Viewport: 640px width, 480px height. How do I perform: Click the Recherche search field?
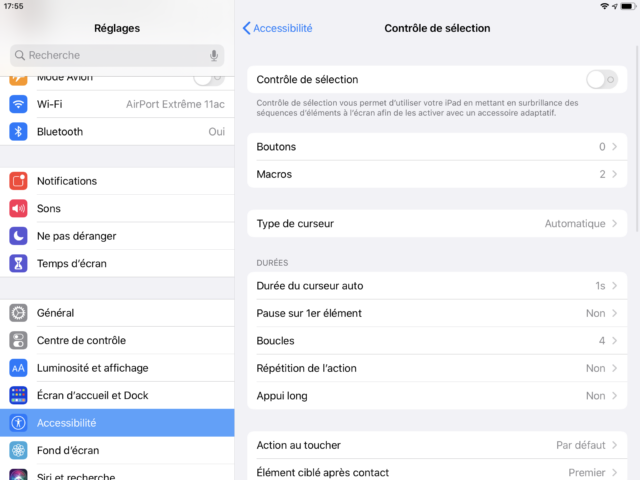coord(117,55)
